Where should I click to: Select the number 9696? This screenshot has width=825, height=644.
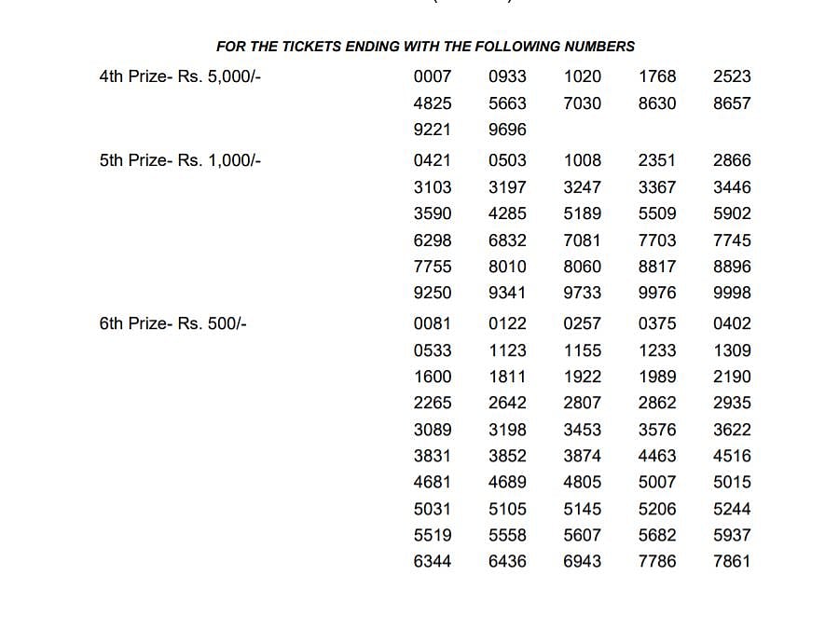point(507,130)
